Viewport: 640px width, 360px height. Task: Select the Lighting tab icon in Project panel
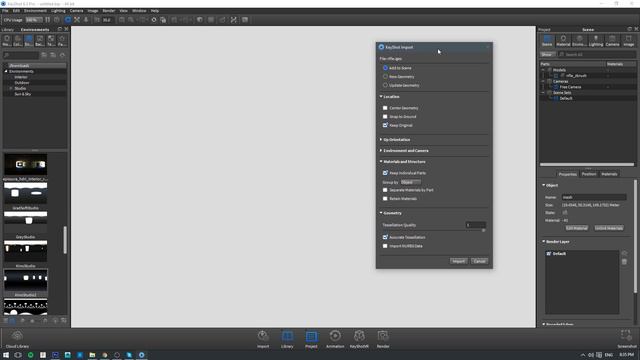click(596, 40)
